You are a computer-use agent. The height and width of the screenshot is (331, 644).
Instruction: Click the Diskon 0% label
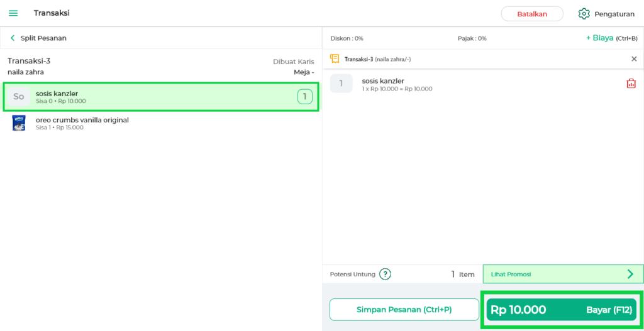[347, 38]
